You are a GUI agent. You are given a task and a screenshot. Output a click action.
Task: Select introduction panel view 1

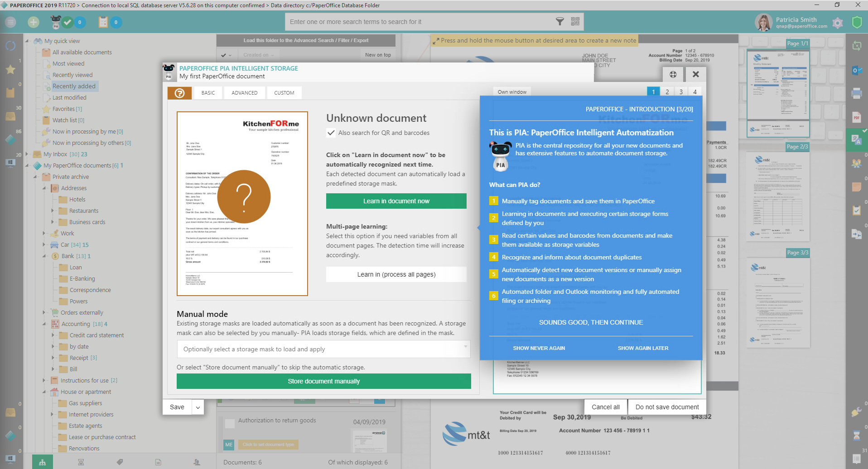tap(653, 92)
